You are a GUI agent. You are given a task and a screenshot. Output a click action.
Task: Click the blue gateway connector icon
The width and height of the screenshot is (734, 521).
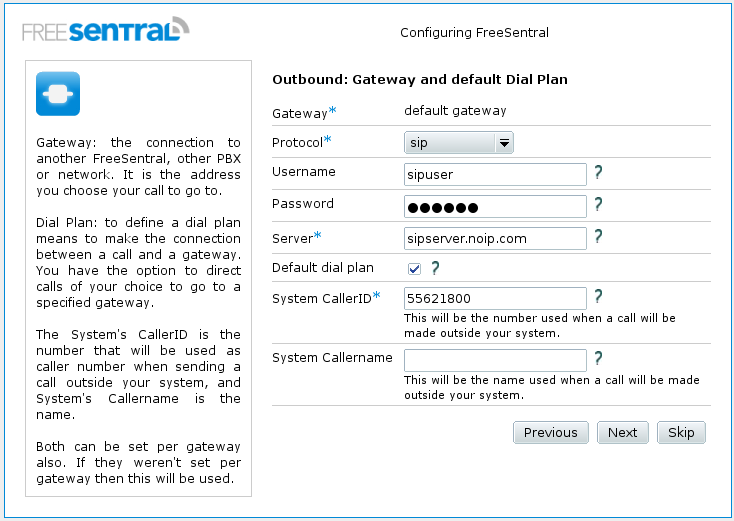58,94
